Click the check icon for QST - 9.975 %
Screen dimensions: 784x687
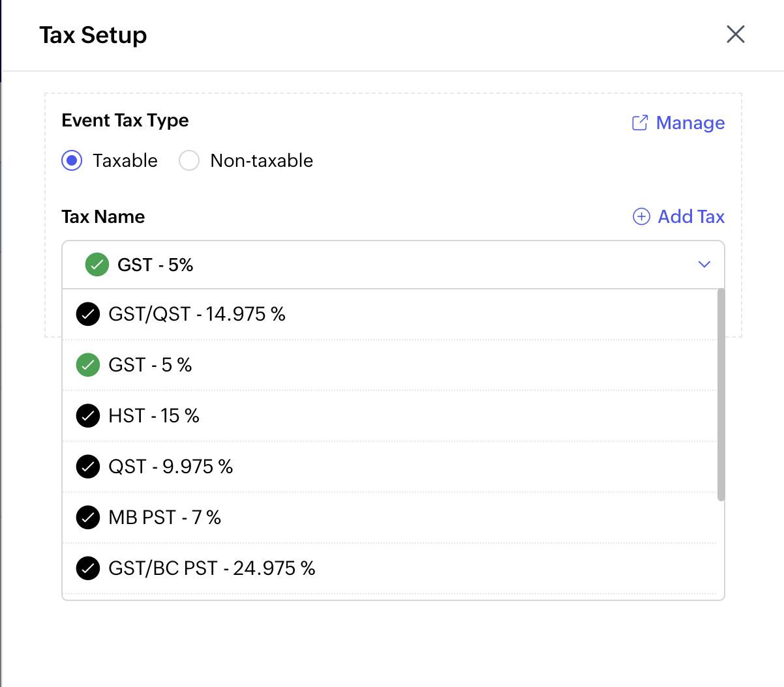click(88, 467)
